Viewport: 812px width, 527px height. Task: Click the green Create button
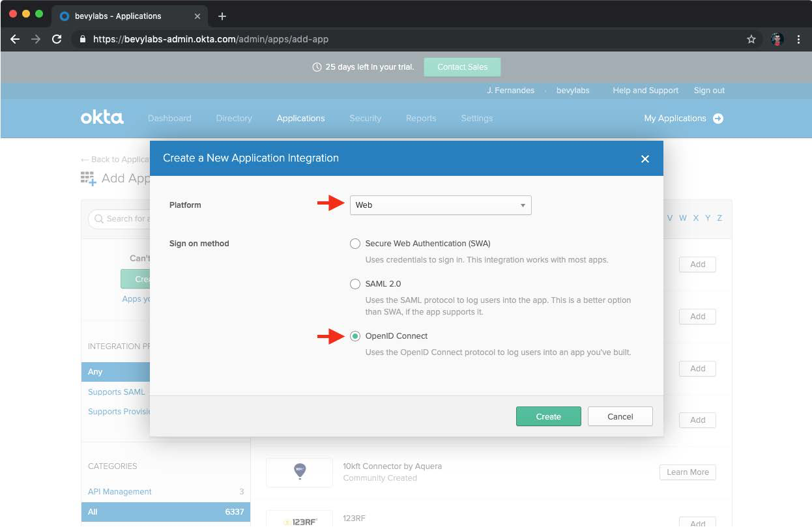click(548, 417)
